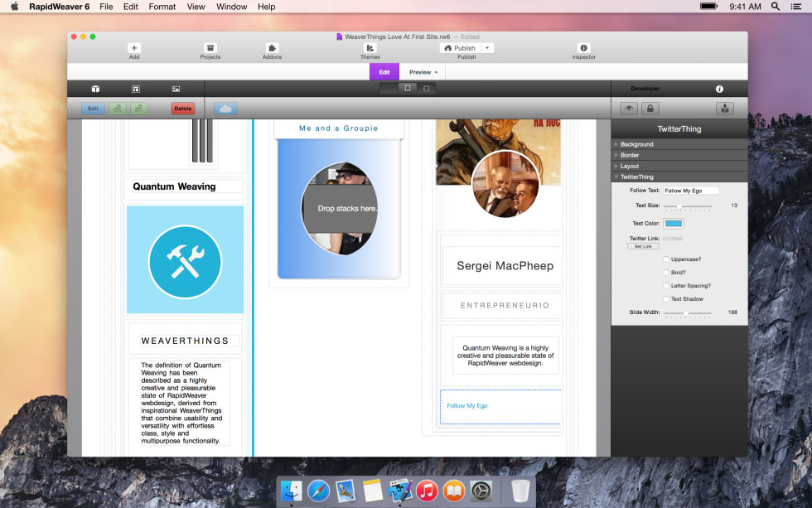The image size is (812, 508).
Task: Click the blue tools icon in canvas
Action: (185, 262)
